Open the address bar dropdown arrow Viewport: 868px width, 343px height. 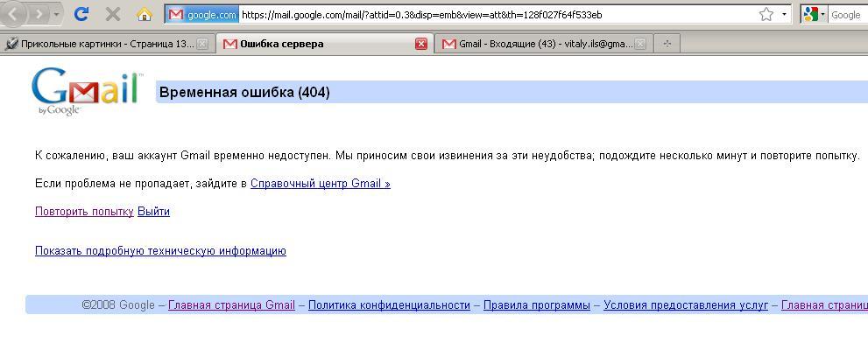click(784, 15)
